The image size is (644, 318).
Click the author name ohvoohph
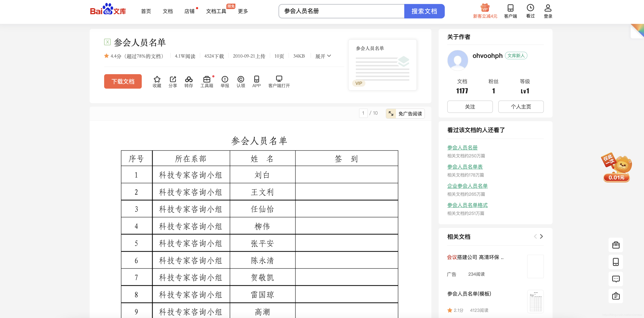(x=487, y=56)
